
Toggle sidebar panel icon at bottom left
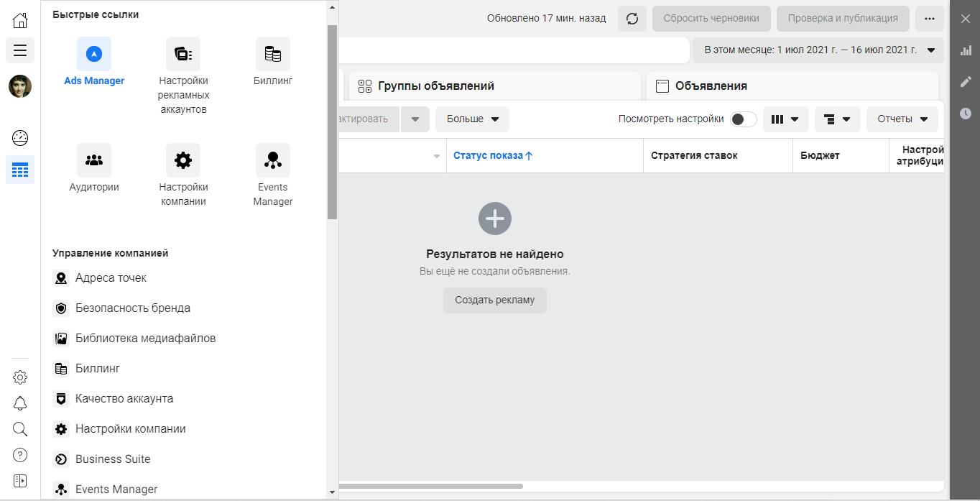(20, 481)
